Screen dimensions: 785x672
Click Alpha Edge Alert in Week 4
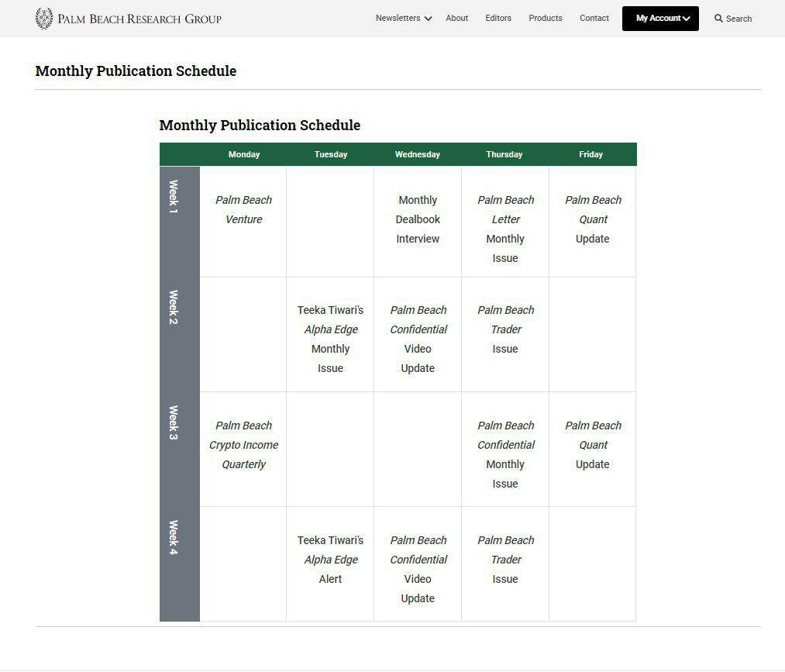pos(330,560)
